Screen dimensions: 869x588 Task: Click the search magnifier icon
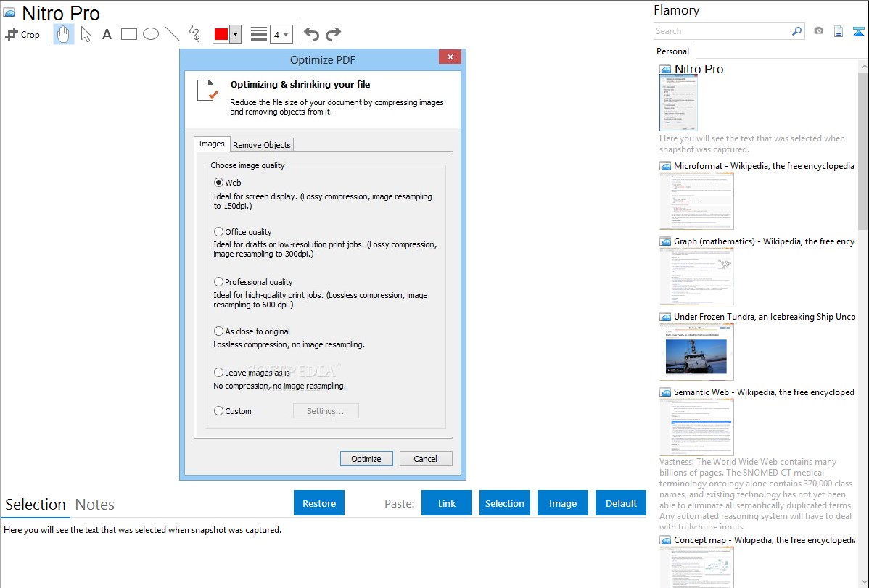point(797,31)
